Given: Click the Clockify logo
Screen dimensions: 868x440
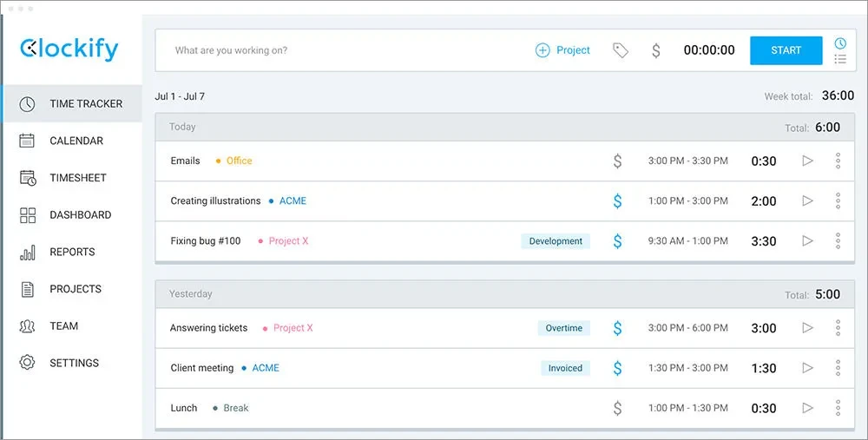Looking at the screenshot, I should (69, 49).
